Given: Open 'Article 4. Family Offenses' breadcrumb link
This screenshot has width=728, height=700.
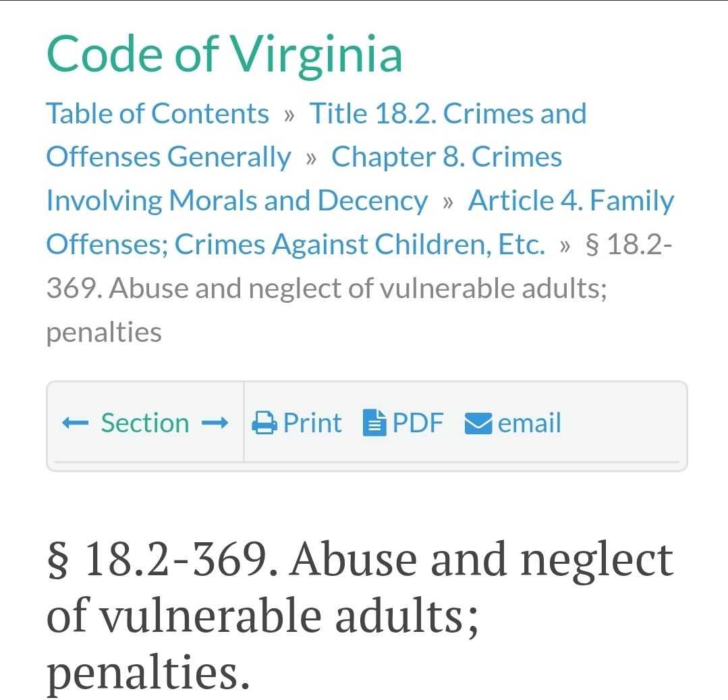Looking at the screenshot, I should pyautogui.click(x=571, y=201).
